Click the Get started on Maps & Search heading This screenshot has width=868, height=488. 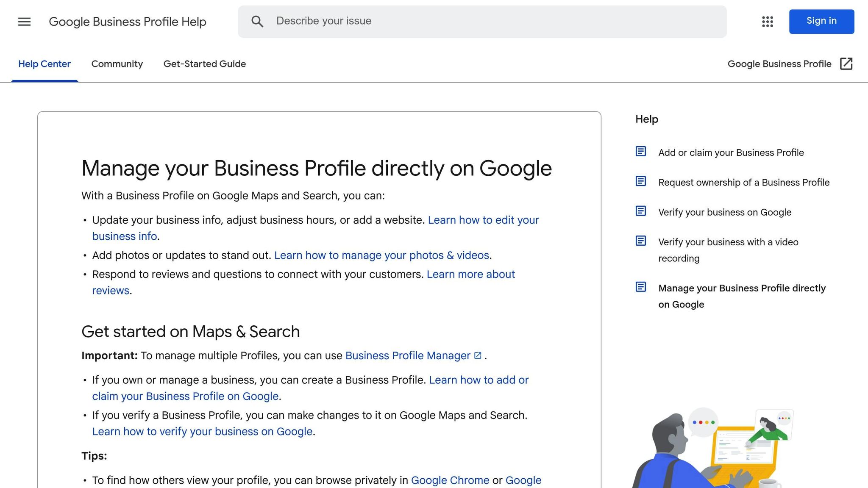(190, 332)
